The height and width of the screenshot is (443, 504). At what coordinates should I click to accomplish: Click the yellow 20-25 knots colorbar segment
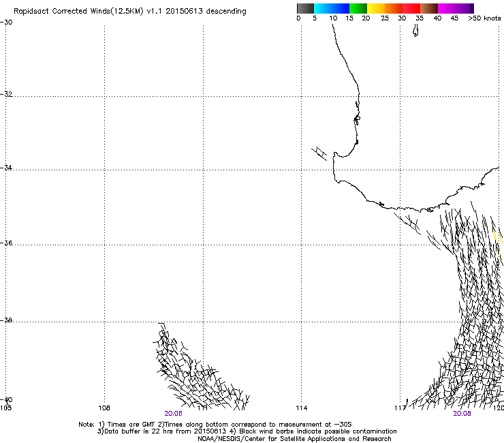[x=376, y=8]
